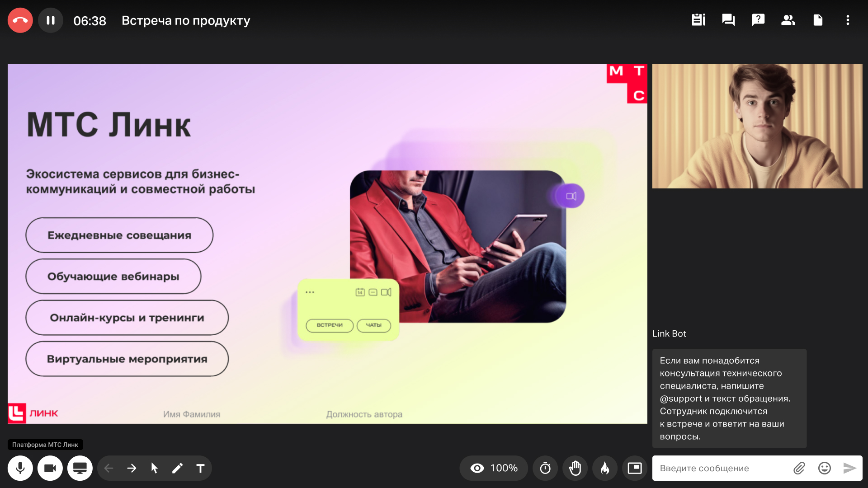The height and width of the screenshot is (488, 868).
Task: Open the timer tool
Action: [x=545, y=468]
